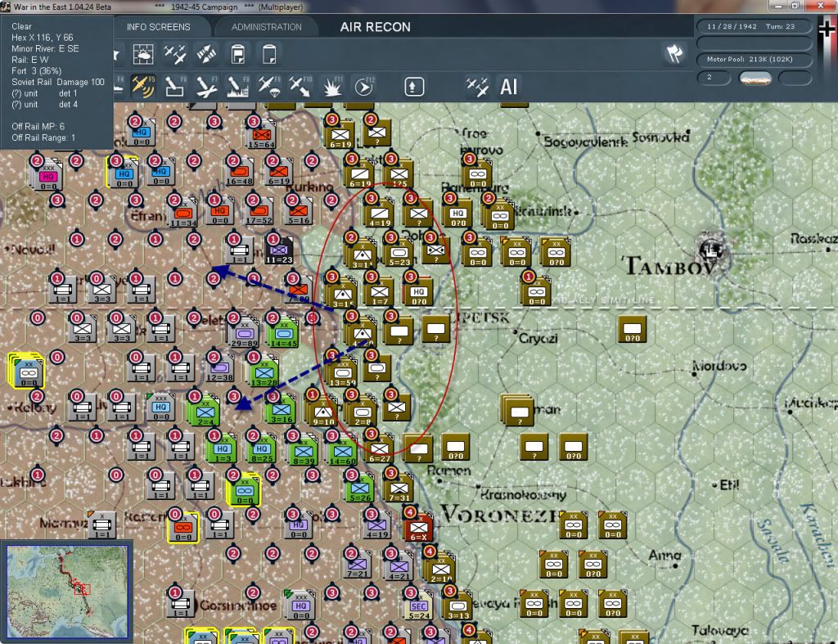
Task: Select the green 5=26 infantry unit
Action: pyautogui.click(x=360, y=488)
